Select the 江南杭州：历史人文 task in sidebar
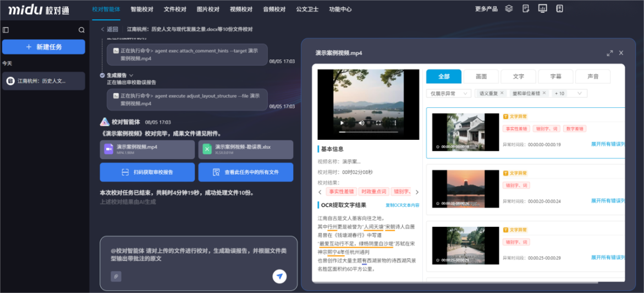Viewport: 644px width, 293px height. click(43, 81)
